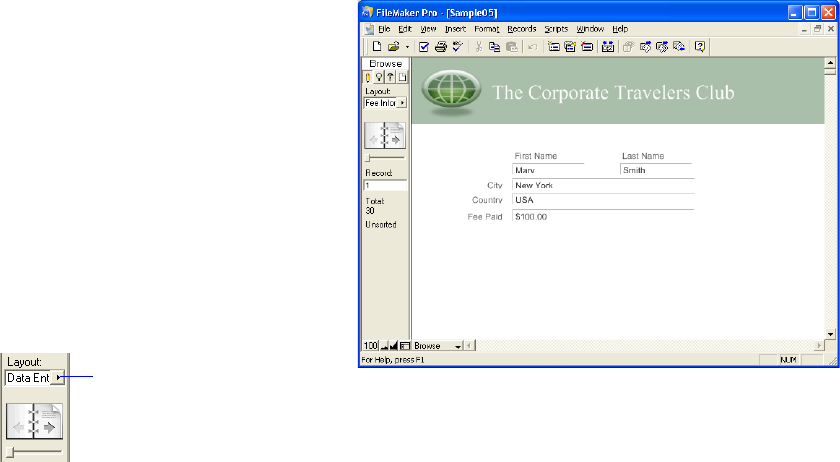Open the Edit menu
Image resolution: width=840 pixels, height=462 pixels.
404,29
